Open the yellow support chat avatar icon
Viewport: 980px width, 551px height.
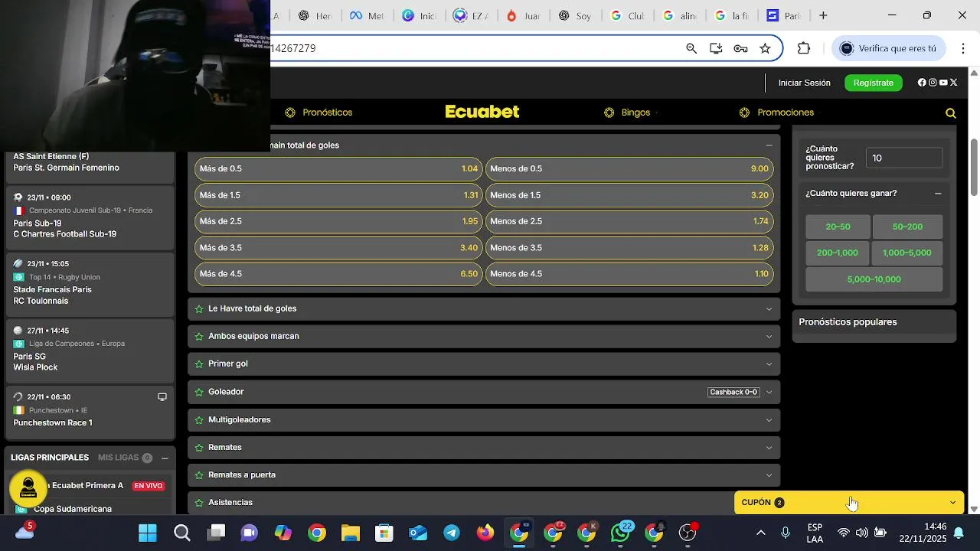pos(28,488)
